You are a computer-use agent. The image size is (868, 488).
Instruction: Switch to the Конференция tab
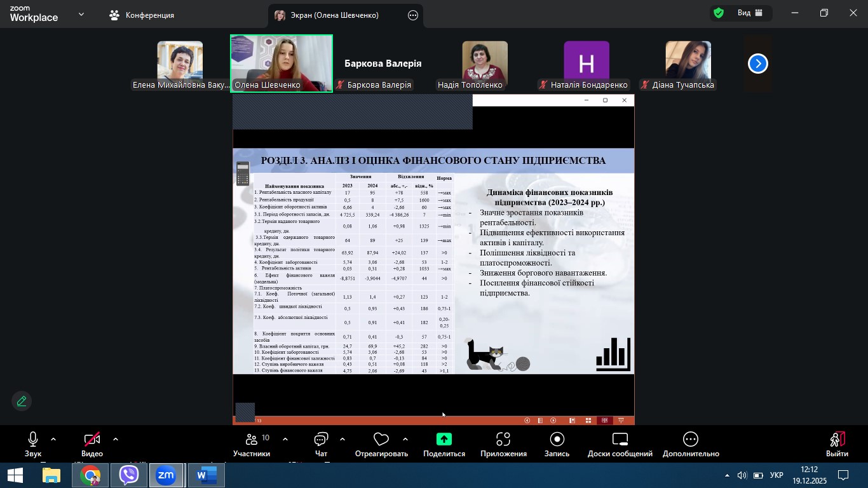[x=142, y=15]
